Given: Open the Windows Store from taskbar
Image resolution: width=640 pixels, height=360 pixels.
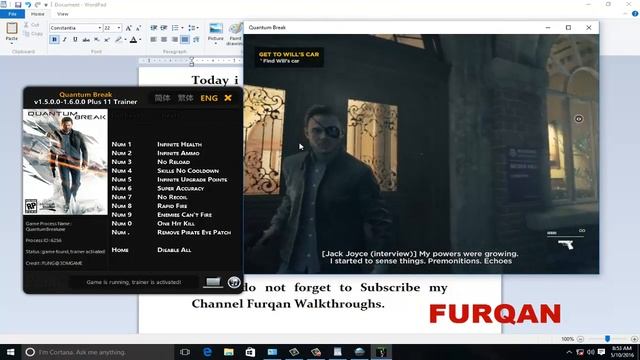Looking at the screenshot, I should point(250,352).
